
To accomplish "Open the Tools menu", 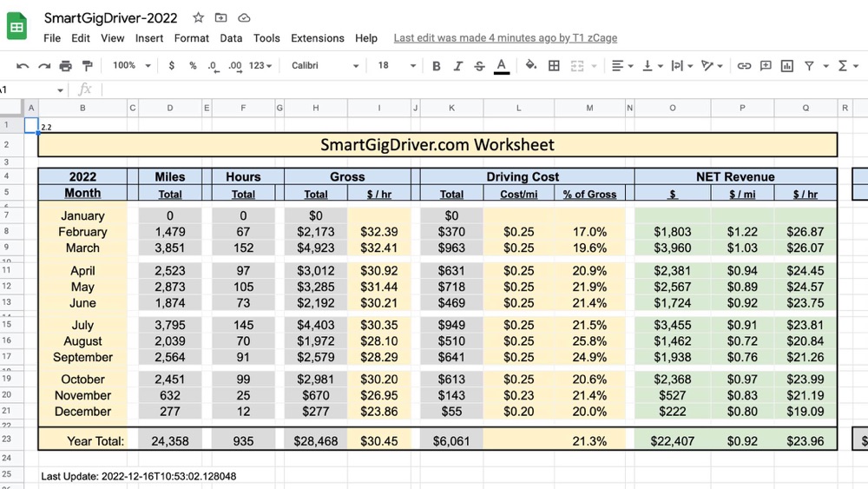I will 266,38.
